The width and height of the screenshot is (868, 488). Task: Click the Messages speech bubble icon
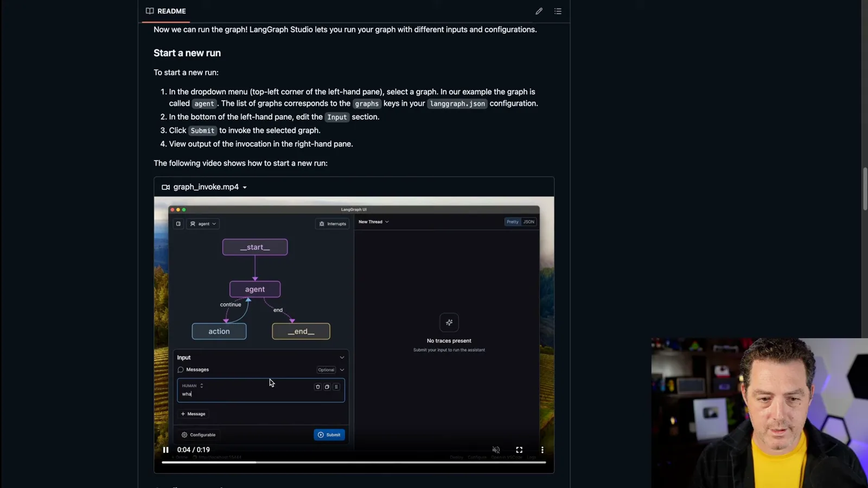click(x=181, y=370)
